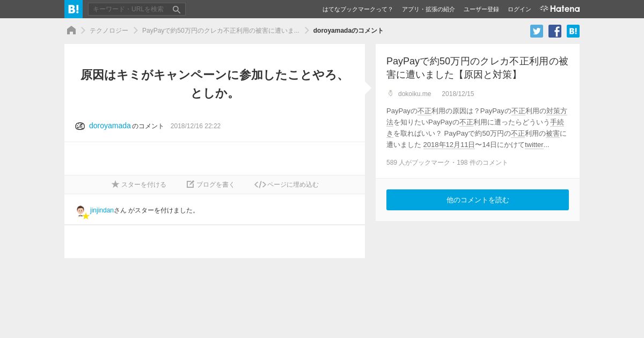The image size is (644, 338).
Task: Click ページに埋め込む embed button
Action: click(287, 185)
